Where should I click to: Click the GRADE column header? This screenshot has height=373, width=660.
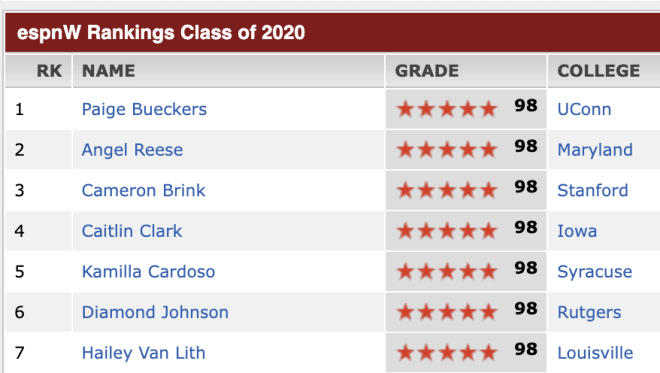[x=426, y=71]
